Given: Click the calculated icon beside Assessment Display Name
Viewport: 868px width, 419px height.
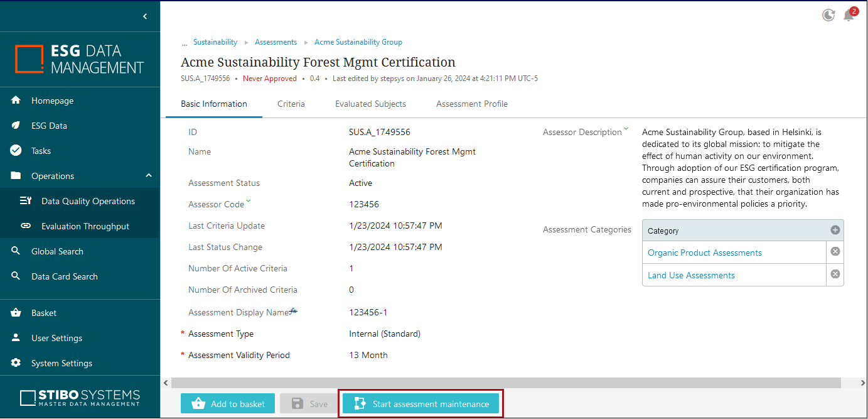Looking at the screenshot, I should point(293,310).
